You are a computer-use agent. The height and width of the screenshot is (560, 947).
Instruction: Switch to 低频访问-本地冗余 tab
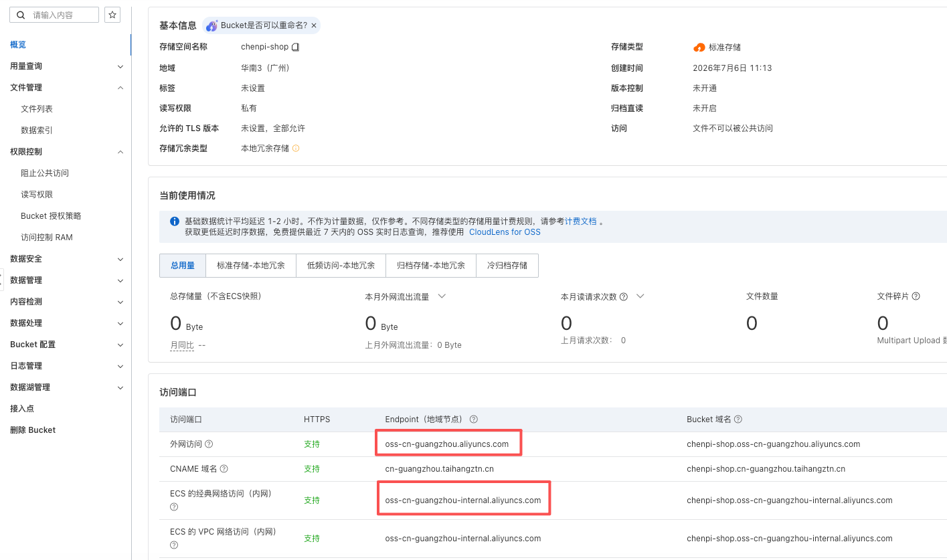point(341,266)
